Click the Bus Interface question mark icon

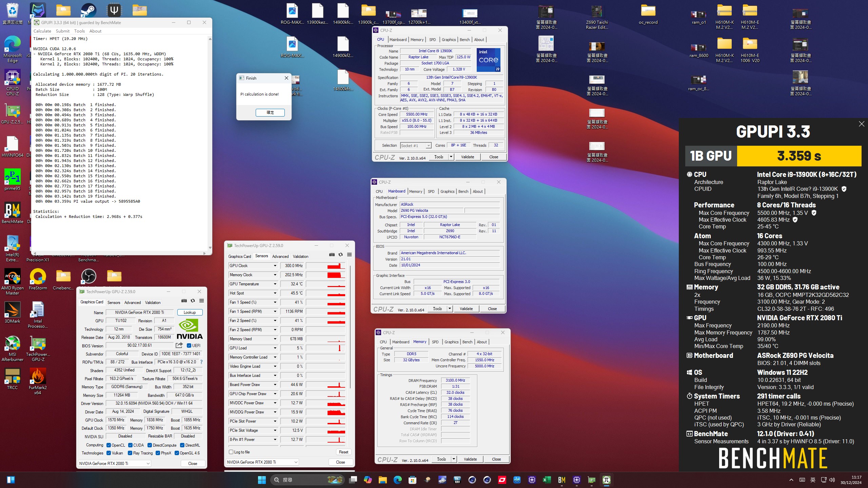pyautogui.click(x=201, y=362)
